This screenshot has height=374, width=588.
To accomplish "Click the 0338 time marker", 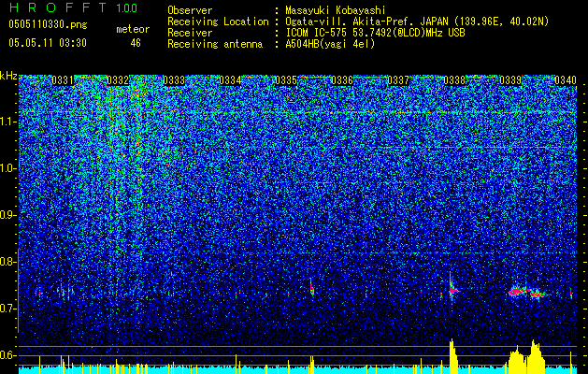I will click(x=454, y=80).
